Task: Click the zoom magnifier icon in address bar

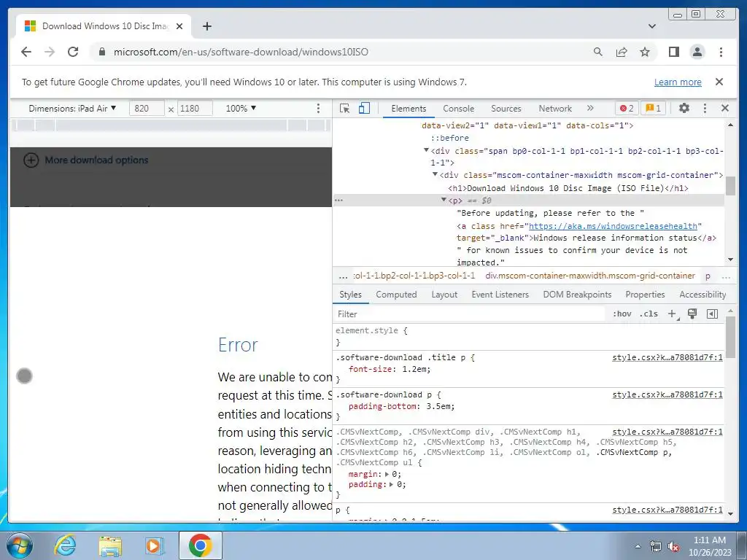Action: point(598,52)
